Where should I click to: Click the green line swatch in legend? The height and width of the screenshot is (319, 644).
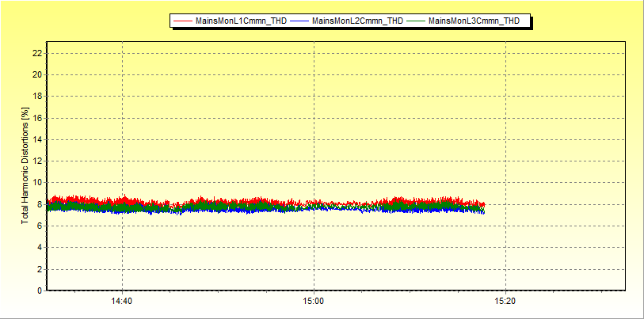coord(416,21)
